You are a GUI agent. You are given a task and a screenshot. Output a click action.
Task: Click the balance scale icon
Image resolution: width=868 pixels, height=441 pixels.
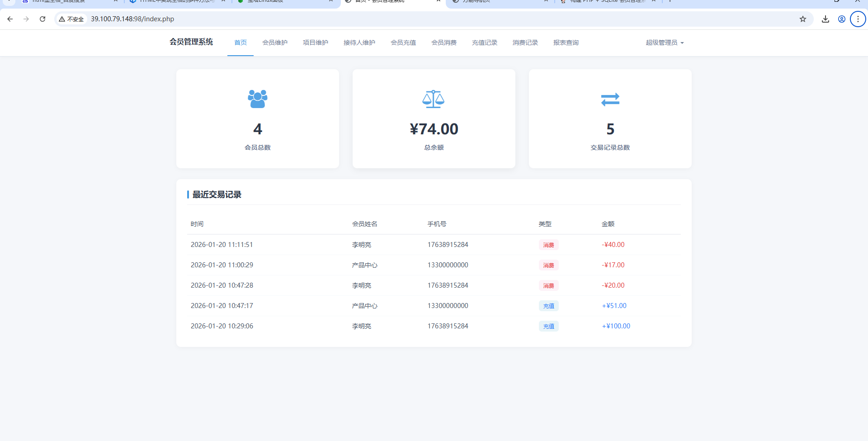tap(433, 99)
